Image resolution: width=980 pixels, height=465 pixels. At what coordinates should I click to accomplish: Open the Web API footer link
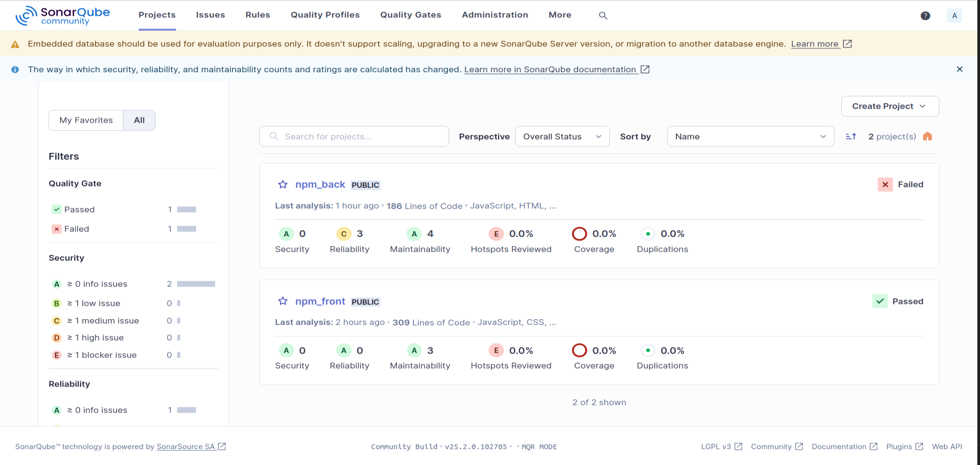[947, 447]
